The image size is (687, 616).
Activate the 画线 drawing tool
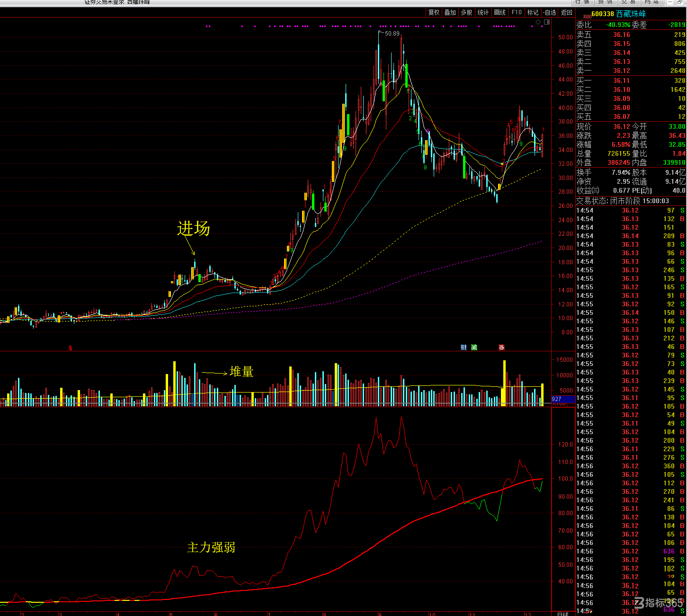tap(500, 12)
